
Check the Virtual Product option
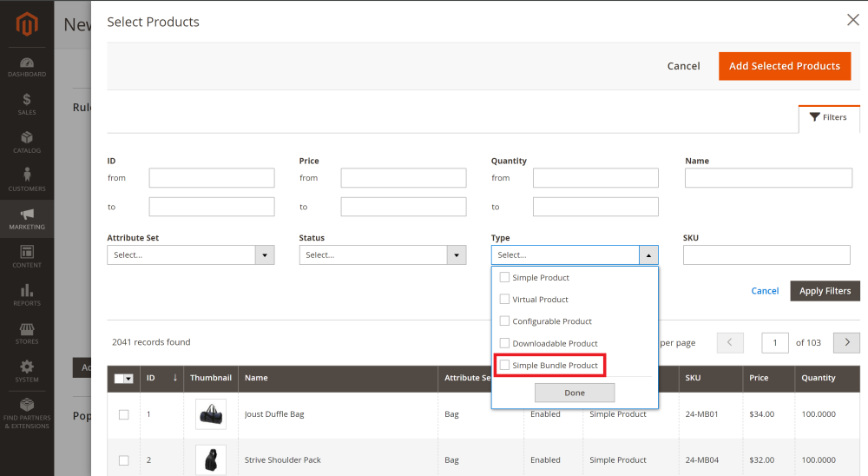coord(504,299)
